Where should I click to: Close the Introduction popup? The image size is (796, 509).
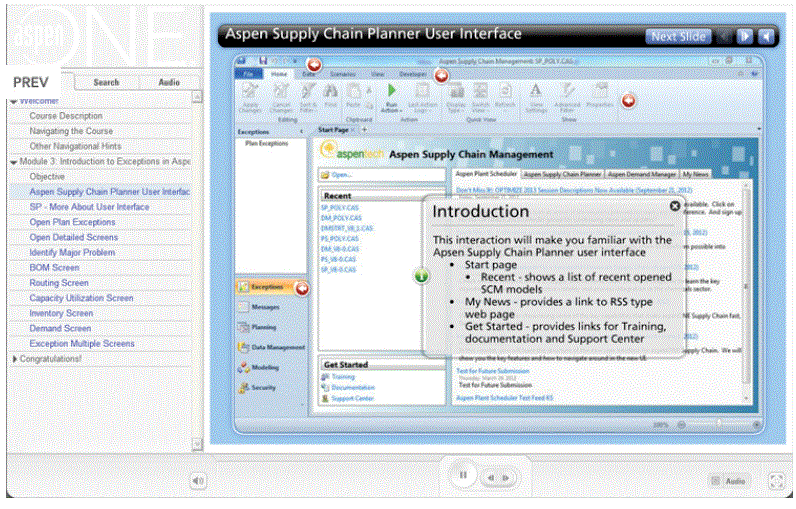point(675,206)
